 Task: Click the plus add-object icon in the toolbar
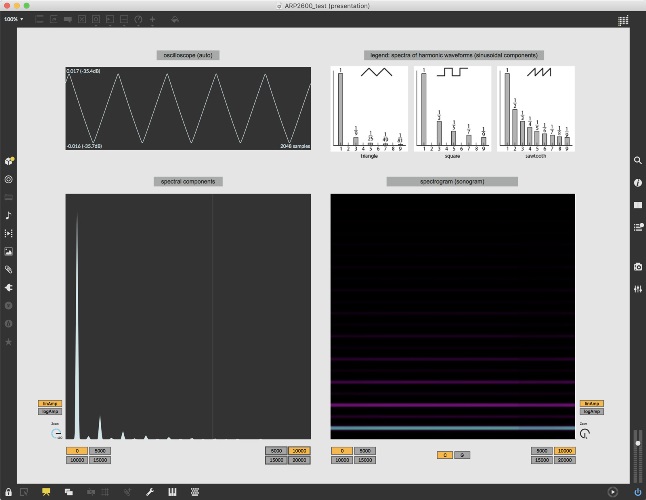(152, 19)
